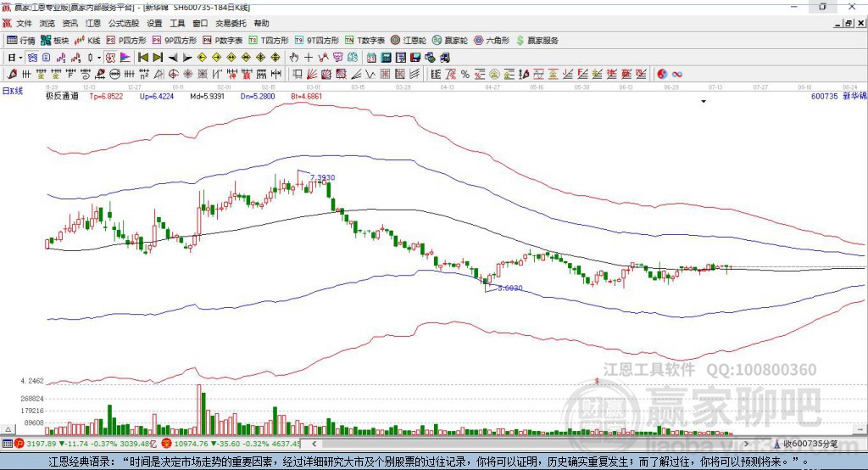Click the 深 index 10974.76 entry

[x=231, y=444]
